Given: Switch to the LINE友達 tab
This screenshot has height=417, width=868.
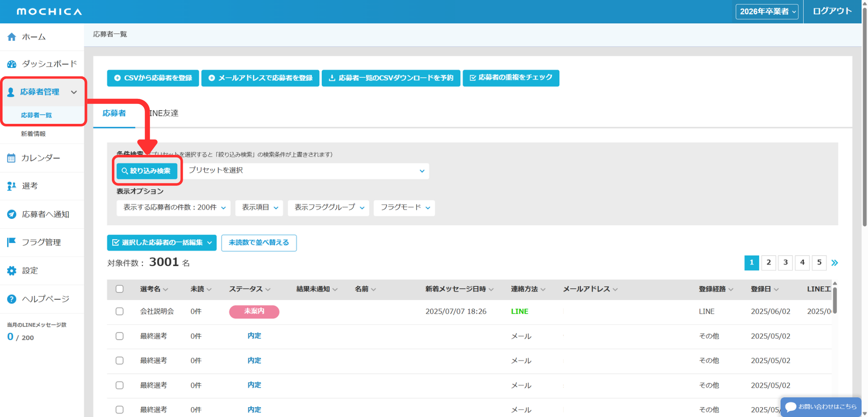Looking at the screenshot, I should 164,113.
